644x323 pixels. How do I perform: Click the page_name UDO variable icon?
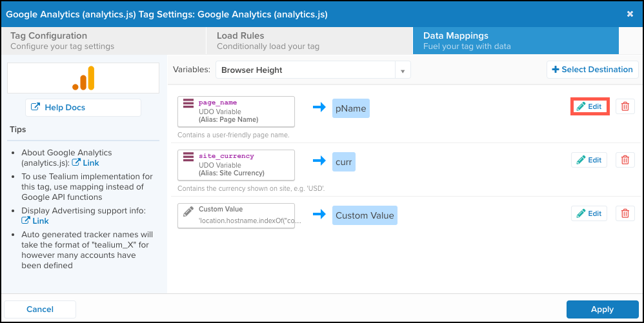(x=188, y=103)
